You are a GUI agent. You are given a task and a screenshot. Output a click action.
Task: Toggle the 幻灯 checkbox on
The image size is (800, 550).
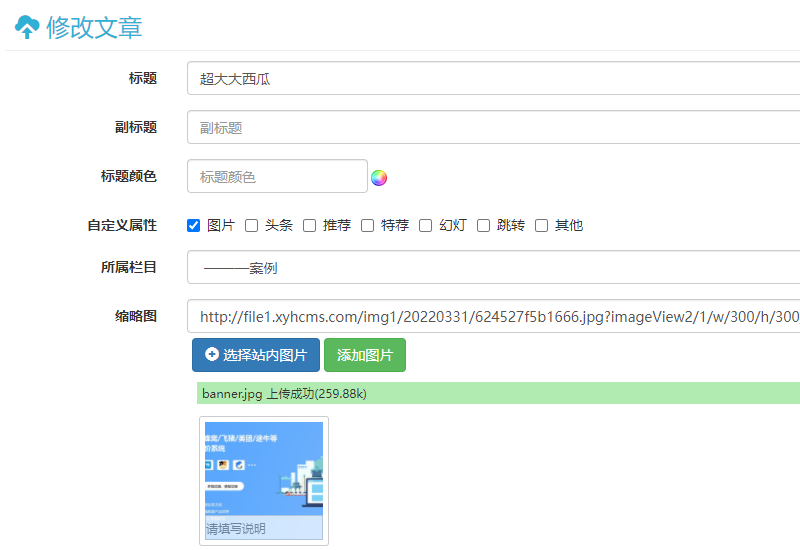(426, 226)
